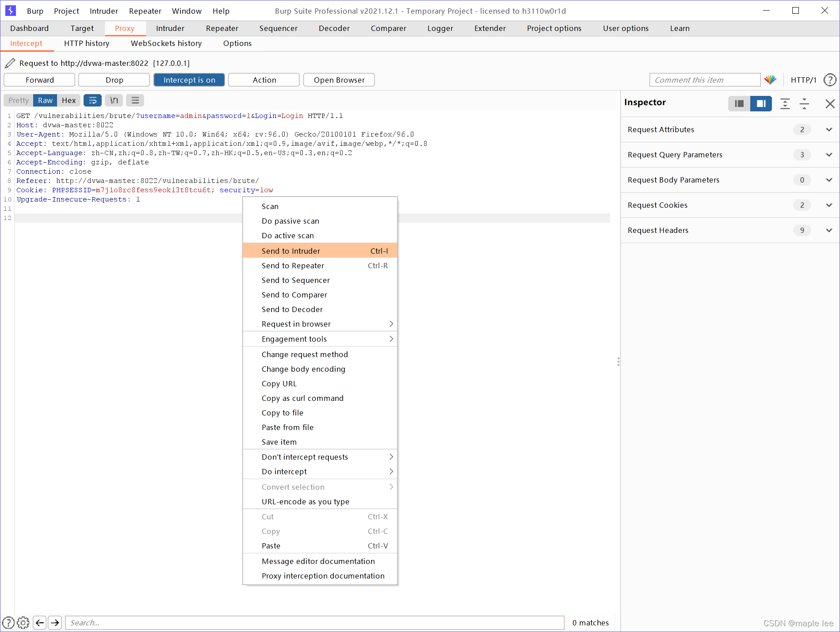Click the Action button
The width and height of the screenshot is (840, 632).
click(264, 80)
